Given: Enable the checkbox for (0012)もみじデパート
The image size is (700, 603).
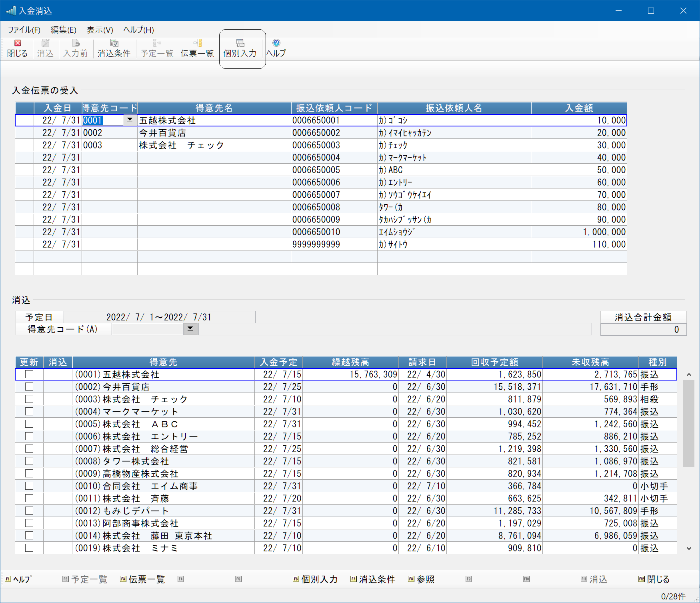Looking at the screenshot, I should pos(29,511).
